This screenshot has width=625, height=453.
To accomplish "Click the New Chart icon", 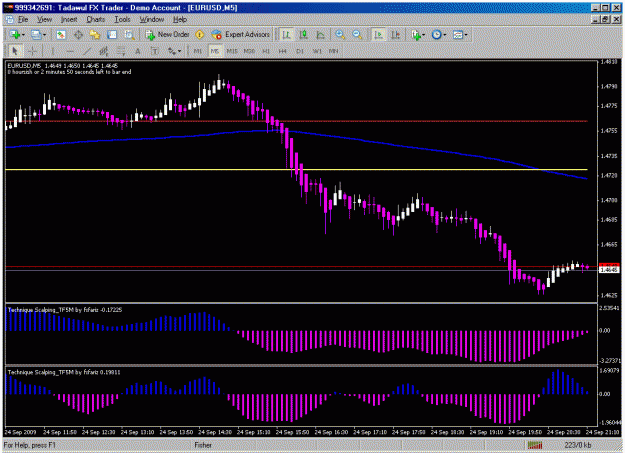I will click(15, 35).
